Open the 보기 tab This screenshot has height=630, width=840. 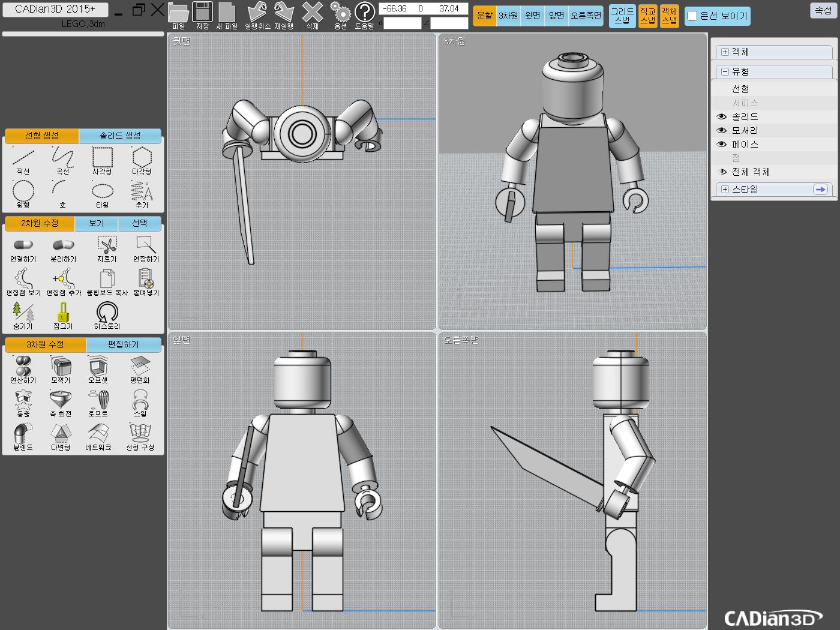coord(96,223)
